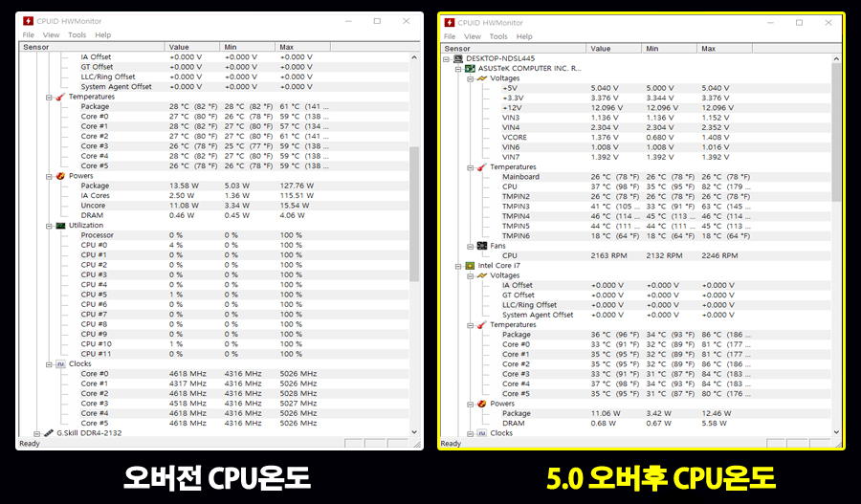This screenshot has height=504, width=861.
Task: Open File menu in right HWMonitor window
Action: tap(450, 36)
